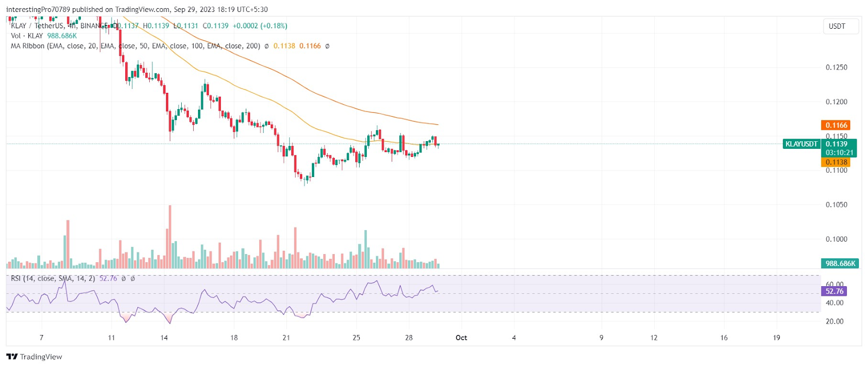This screenshot has width=868, height=367.
Task: Click the orange 0.1138 price axis tag
Action: click(x=836, y=162)
